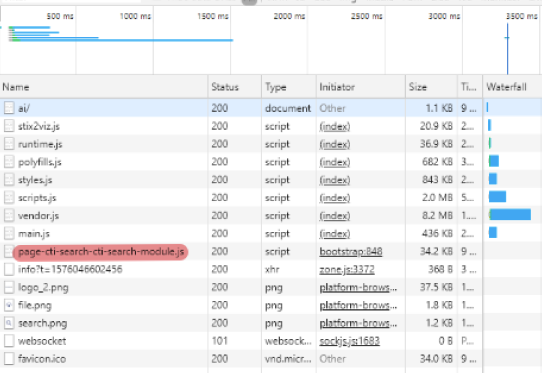The image size is (542, 373).
Task: Open the (index) initiator link for vendor.js
Action: pos(335,216)
